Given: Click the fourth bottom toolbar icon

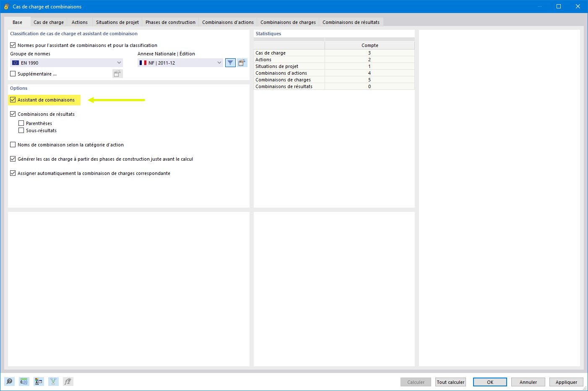Looking at the screenshot, I should point(53,381).
